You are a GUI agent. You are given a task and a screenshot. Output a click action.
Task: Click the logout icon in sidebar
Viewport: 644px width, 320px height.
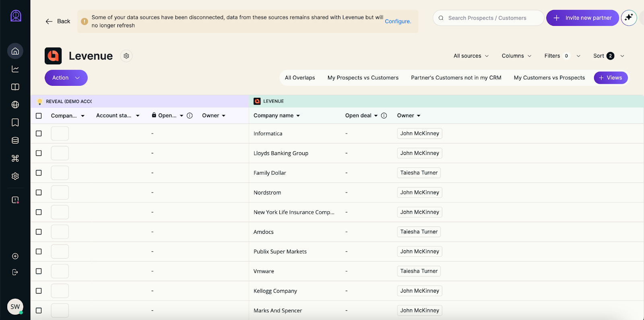15,272
